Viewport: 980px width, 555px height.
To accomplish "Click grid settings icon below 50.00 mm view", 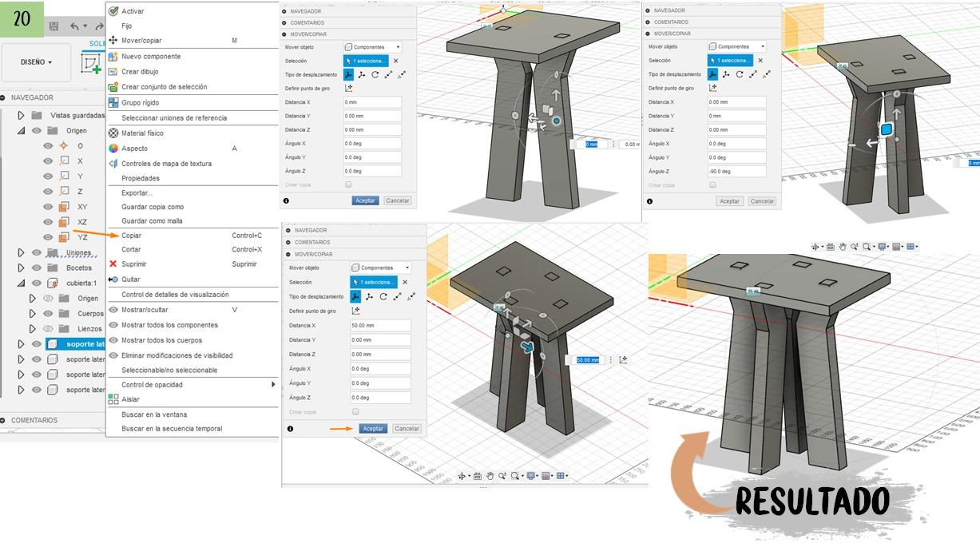I will tap(546, 476).
